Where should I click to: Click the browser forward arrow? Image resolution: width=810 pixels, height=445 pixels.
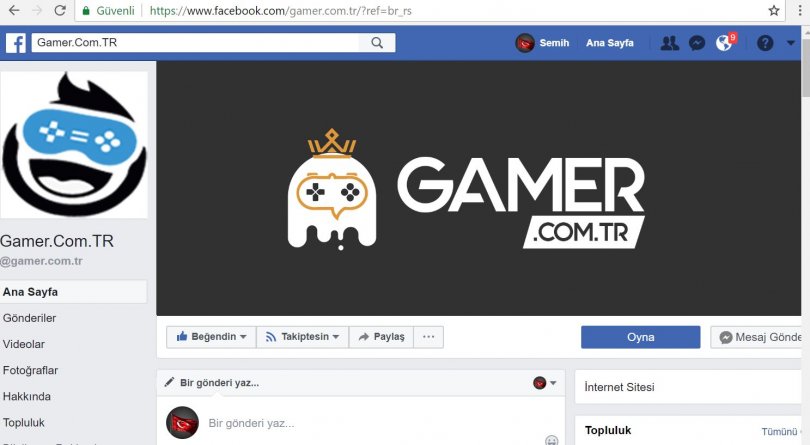37,10
